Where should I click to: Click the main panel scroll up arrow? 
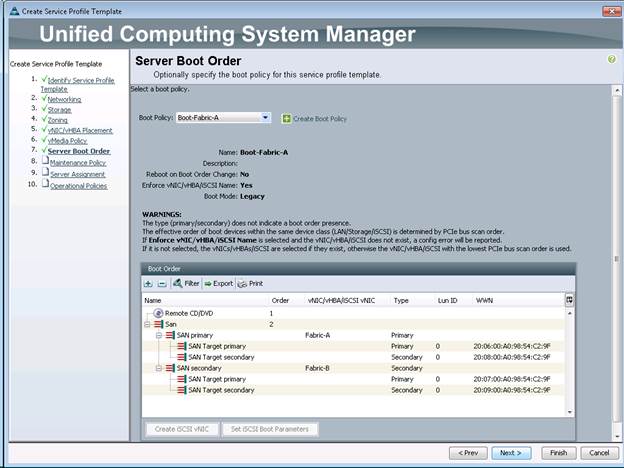[x=616, y=90]
